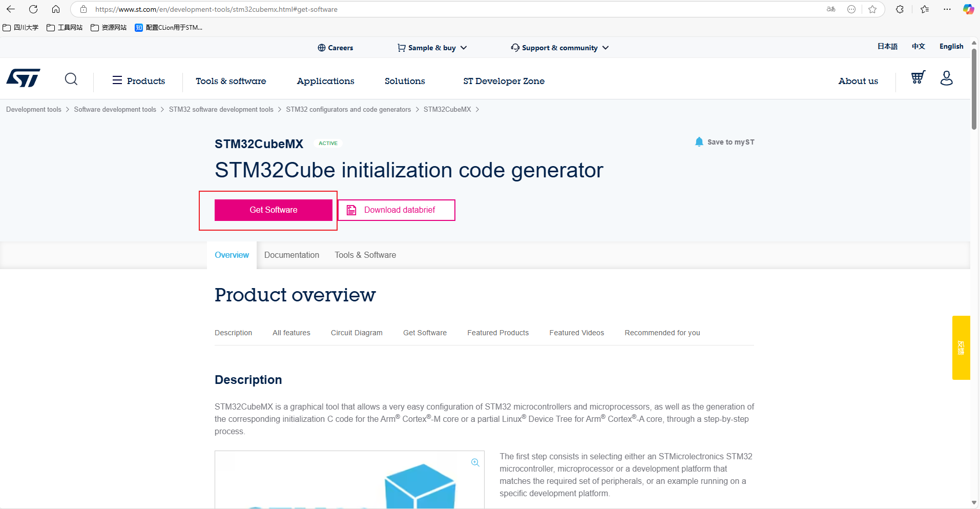Enlarge the product image with zoom icon
The width and height of the screenshot is (980, 509).
coord(475,462)
